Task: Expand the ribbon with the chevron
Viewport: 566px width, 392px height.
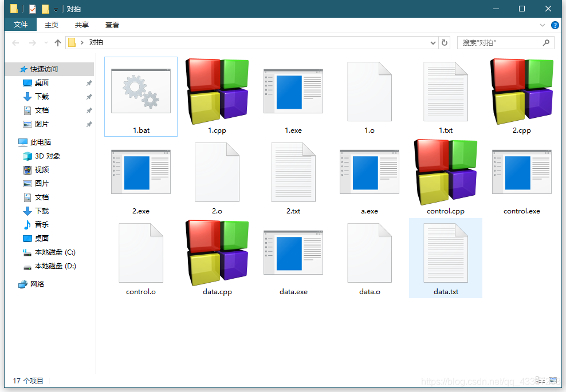Action: [542, 25]
